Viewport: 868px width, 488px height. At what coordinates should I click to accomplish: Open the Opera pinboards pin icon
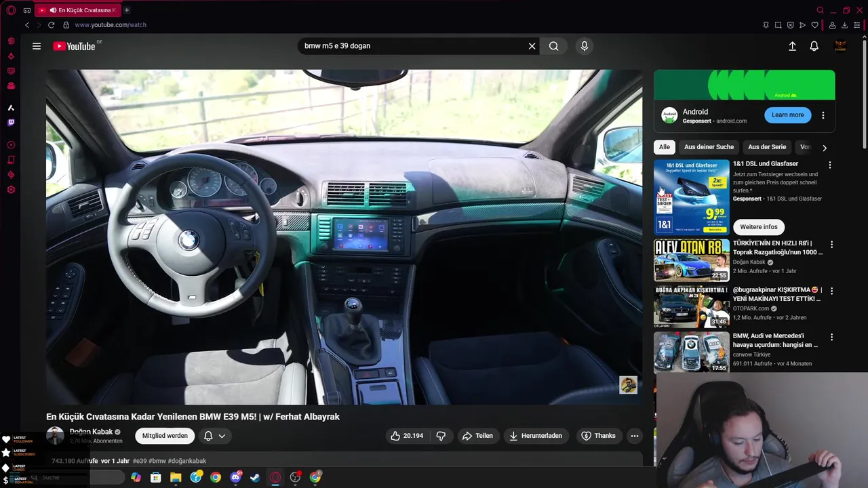click(x=766, y=25)
